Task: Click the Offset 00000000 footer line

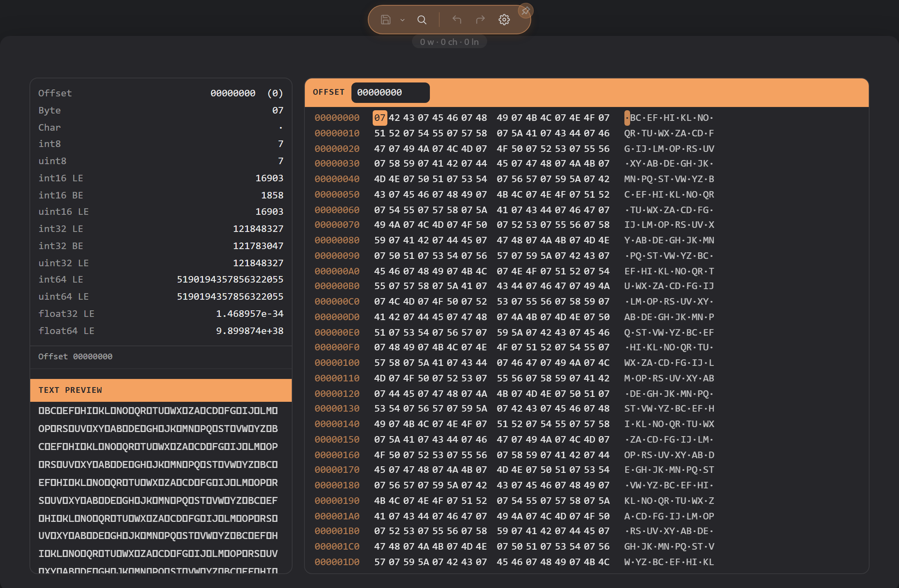Action: [75, 356]
